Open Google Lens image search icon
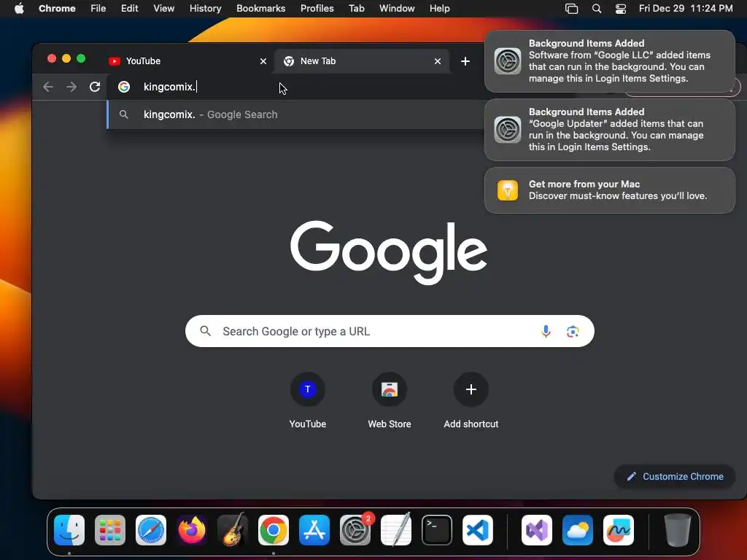Viewport: 747px width, 560px height. (573, 331)
